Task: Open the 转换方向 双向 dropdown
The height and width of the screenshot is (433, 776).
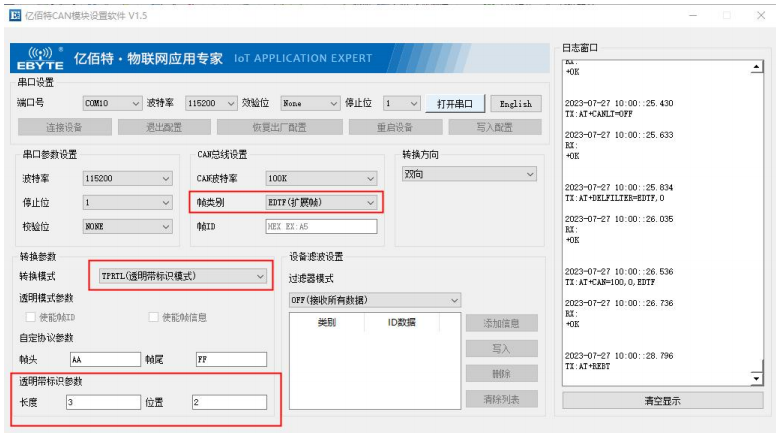Action: tap(469, 174)
